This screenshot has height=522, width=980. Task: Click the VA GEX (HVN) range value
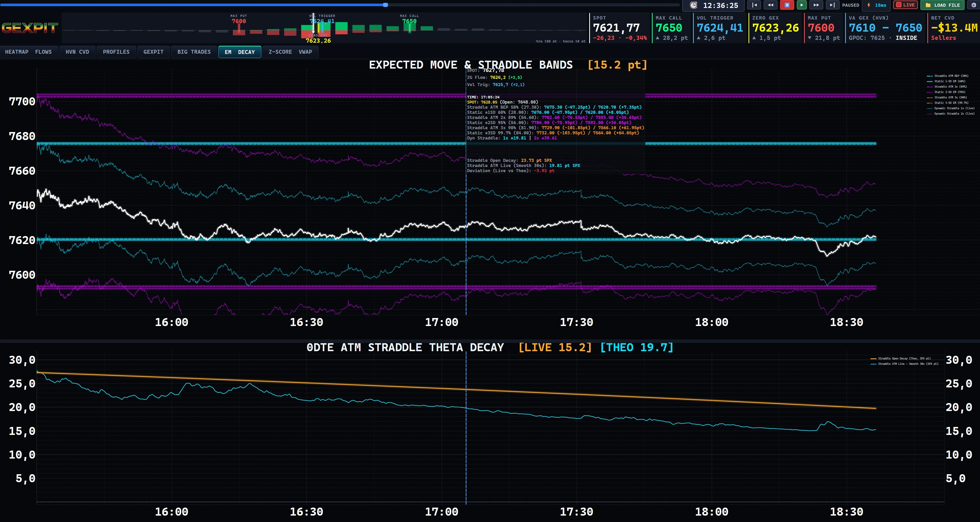click(x=886, y=28)
